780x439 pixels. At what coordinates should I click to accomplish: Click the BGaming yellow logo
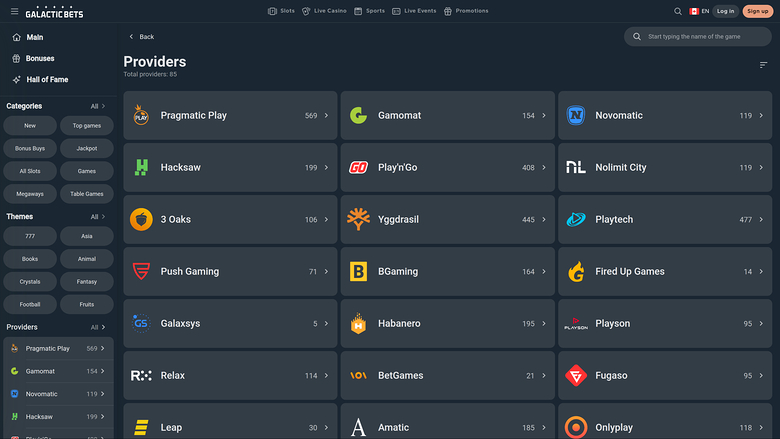tap(358, 271)
